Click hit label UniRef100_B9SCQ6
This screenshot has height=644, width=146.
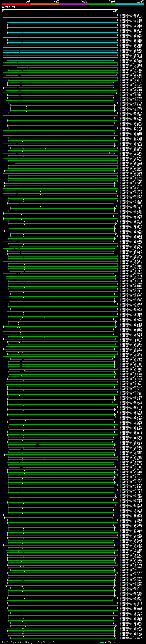tap(131, 223)
